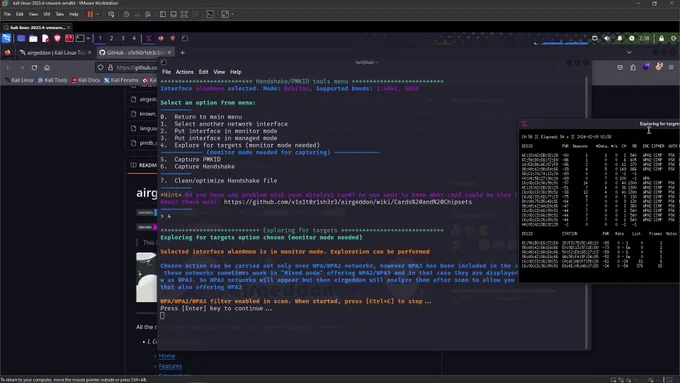The width and height of the screenshot is (680, 383).
Task: Open the terminal emulator icon in Kali panel
Action: [x=80, y=38]
